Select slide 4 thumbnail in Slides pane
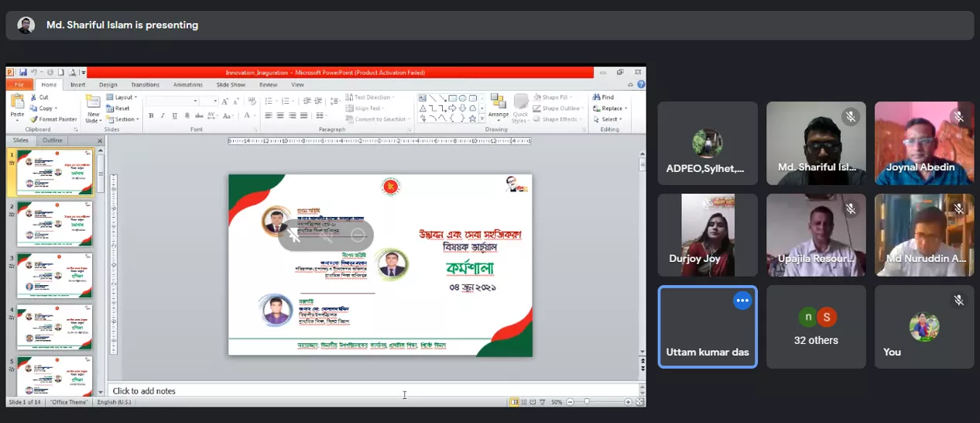Viewport: 980px width, 423px height. [55, 327]
